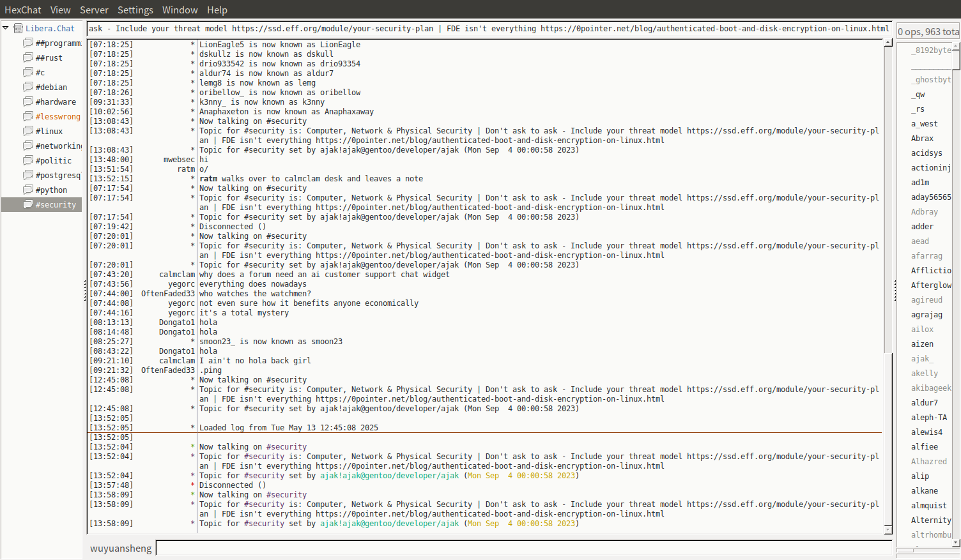This screenshot has width=961, height=560.
Task: Click the #c channel icon
Action: (28, 72)
